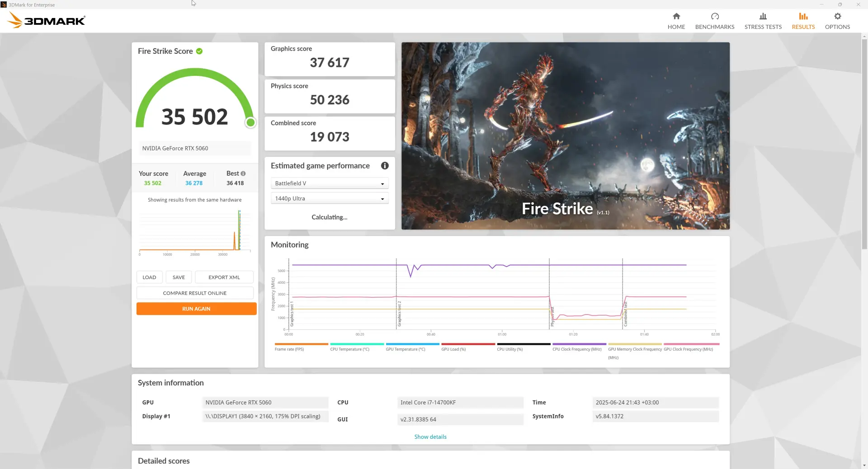Click the Combined test marker in the chart
The image size is (868, 469).
(626, 314)
